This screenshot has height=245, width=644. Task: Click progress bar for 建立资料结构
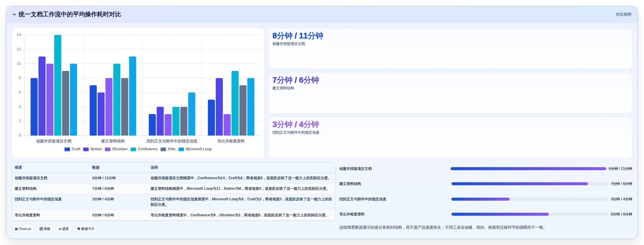click(x=530, y=184)
